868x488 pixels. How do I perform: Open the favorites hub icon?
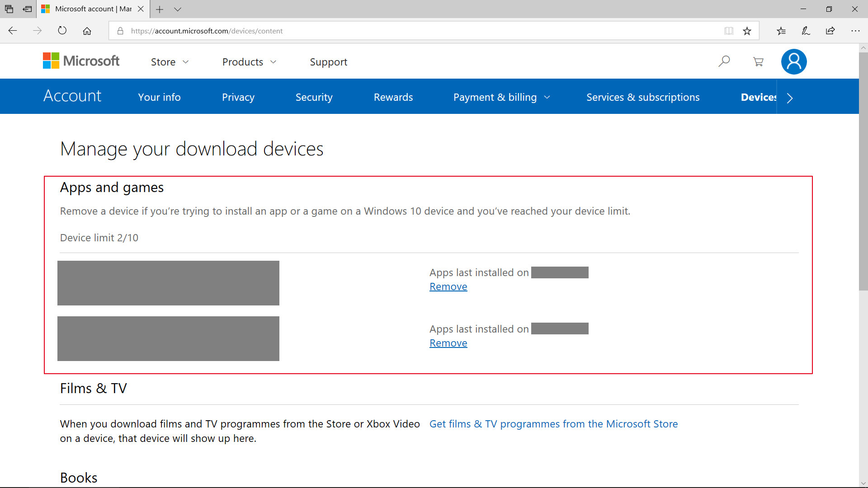coord(781,31)
